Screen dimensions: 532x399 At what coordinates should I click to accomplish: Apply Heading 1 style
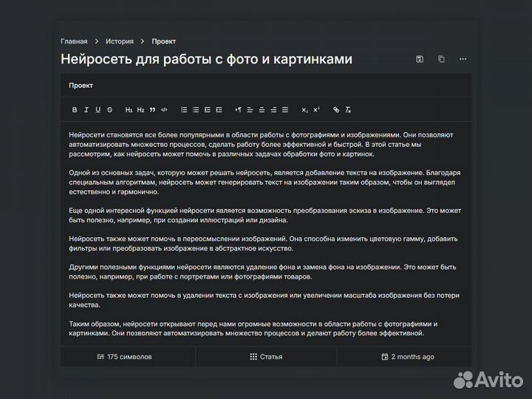[x=129, y=109]
